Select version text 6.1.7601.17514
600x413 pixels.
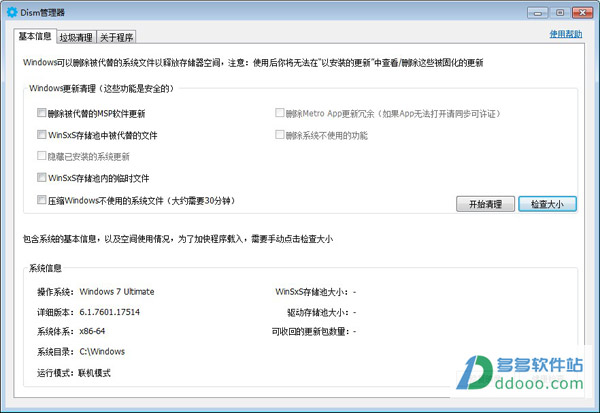(x=109, y=312)
